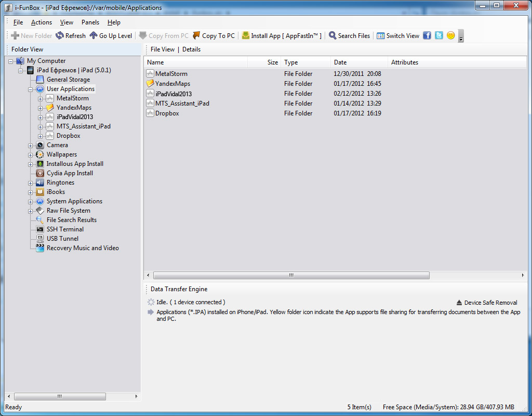Expand the YandexMaps tree node
The width and height of the screenshot is (532, 416).
[x=41, y=108]
